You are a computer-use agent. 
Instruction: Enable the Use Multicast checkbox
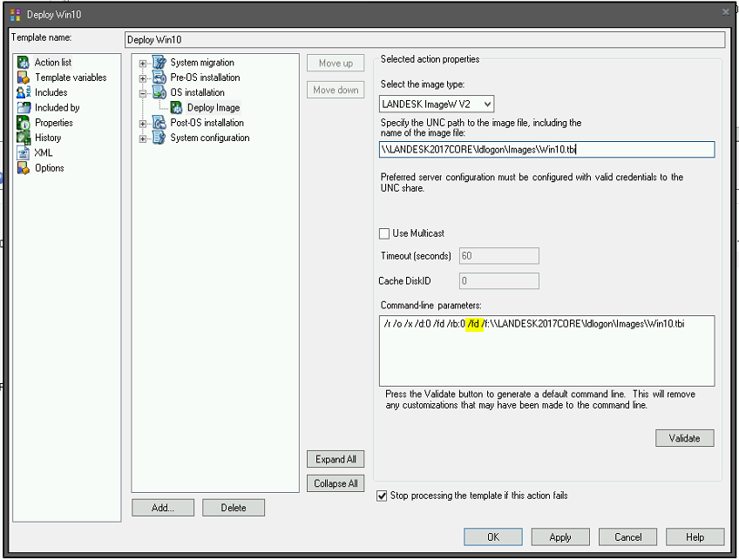coord(384,233)
